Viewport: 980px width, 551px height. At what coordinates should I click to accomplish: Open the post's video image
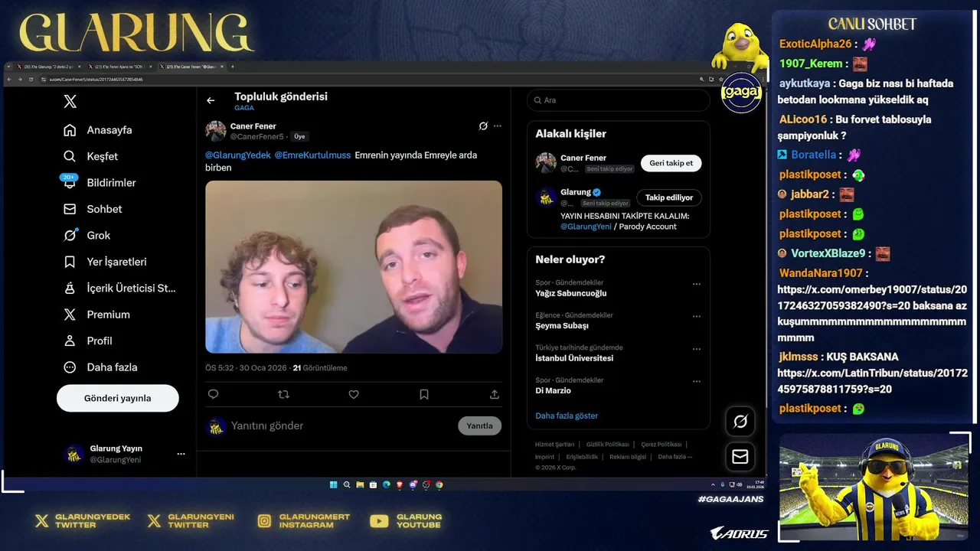coord(354,267)
